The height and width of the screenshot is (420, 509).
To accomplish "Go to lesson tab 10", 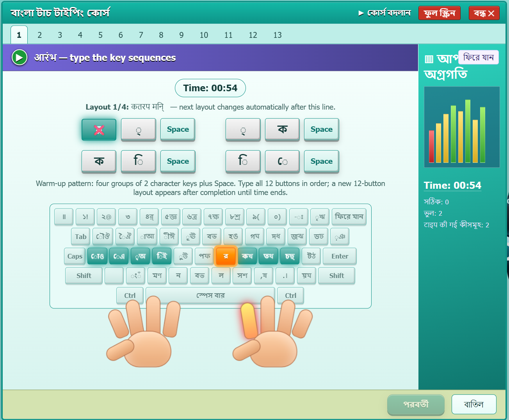I will click(204, 35).
